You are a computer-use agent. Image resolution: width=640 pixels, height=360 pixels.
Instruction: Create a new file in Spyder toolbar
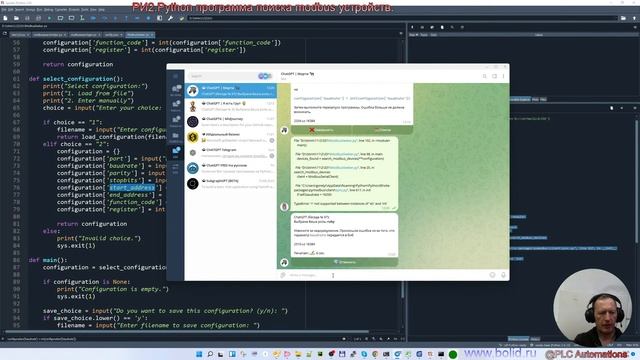(5, 18)
